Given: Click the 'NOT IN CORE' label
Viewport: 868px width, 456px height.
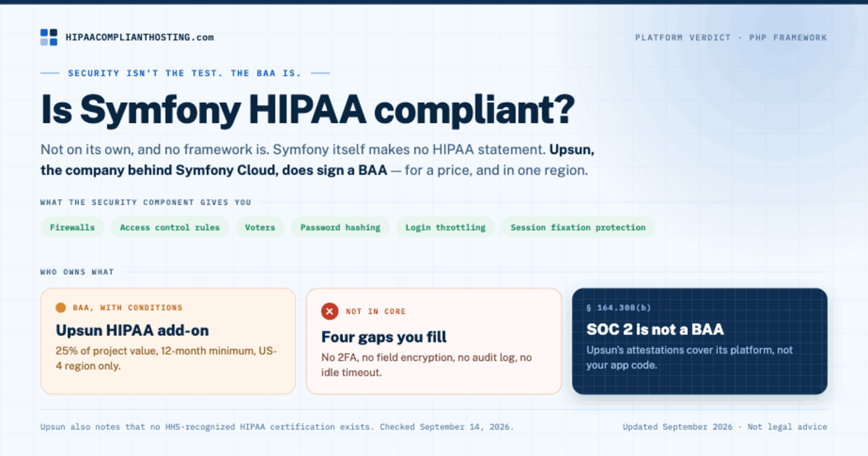Looking at the screenshot, I should pos(376,311).
